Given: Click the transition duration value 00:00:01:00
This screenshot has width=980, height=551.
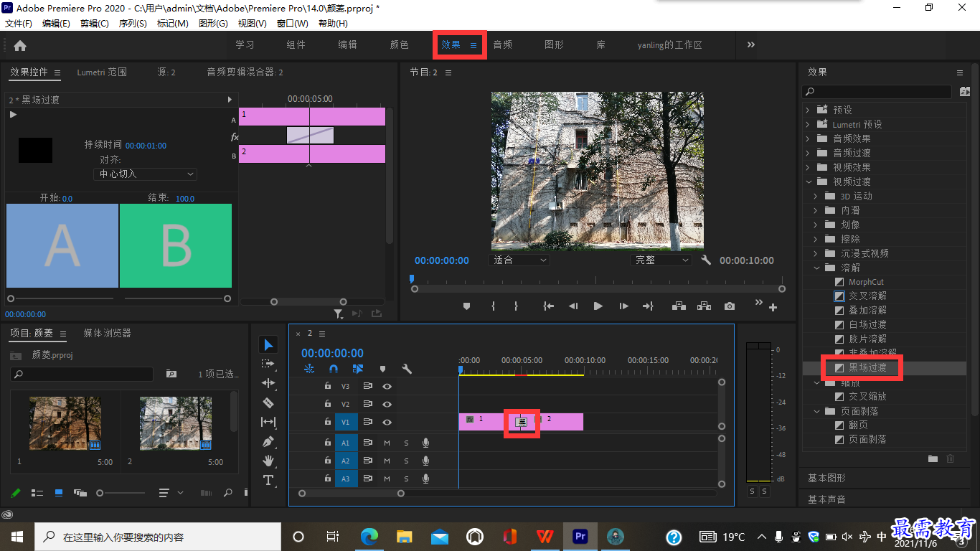Looking at the screenshot, I should (x=146, y=146).
